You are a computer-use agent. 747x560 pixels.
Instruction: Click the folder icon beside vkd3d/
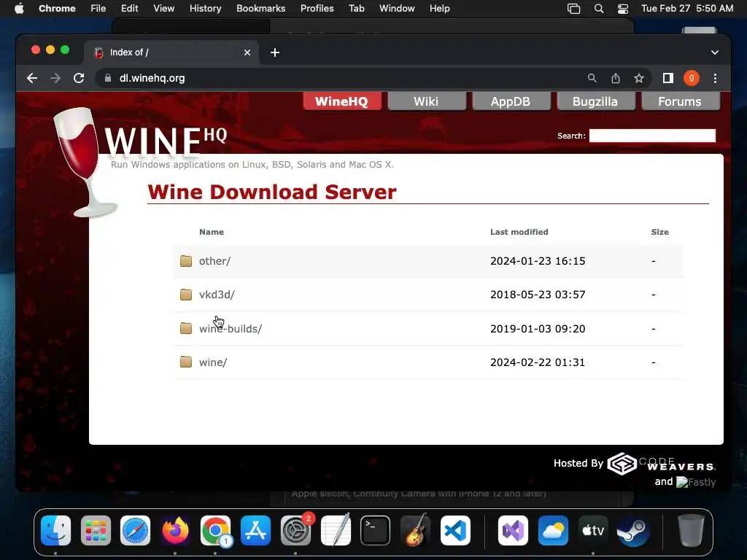(186, 295)
